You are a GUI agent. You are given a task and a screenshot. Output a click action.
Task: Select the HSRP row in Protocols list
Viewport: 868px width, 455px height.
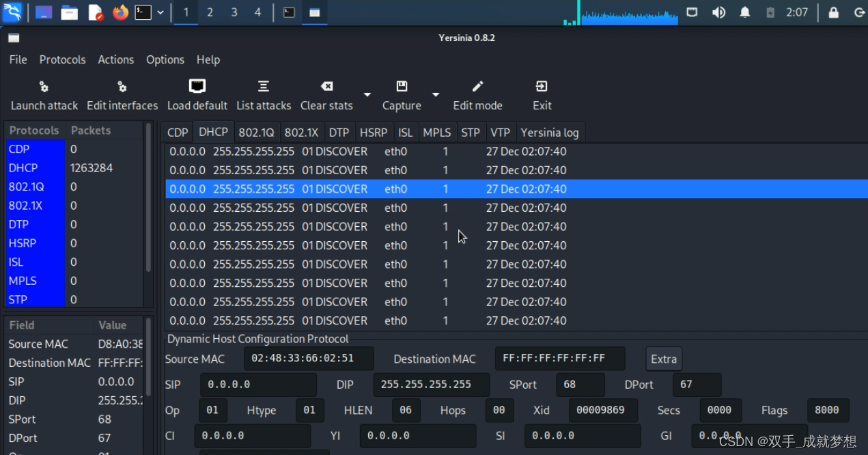[x=75, y=243]
